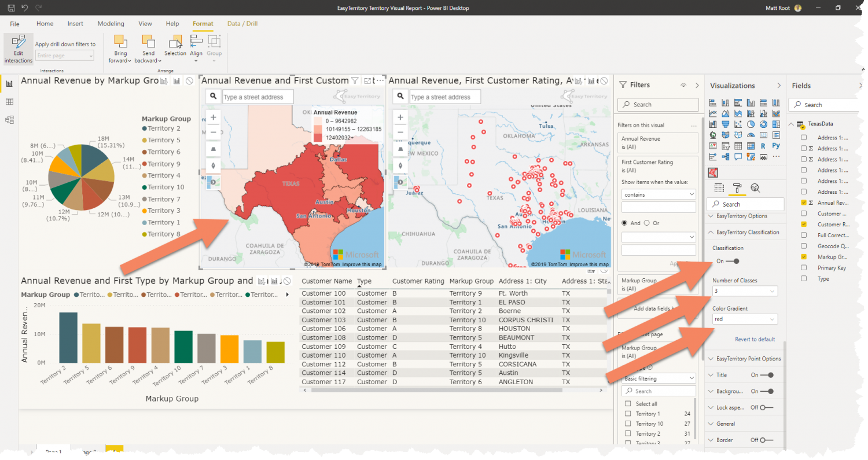Select the Slicer visualization icon
This screenshot has height=460, width=868.
coord(725,146)
